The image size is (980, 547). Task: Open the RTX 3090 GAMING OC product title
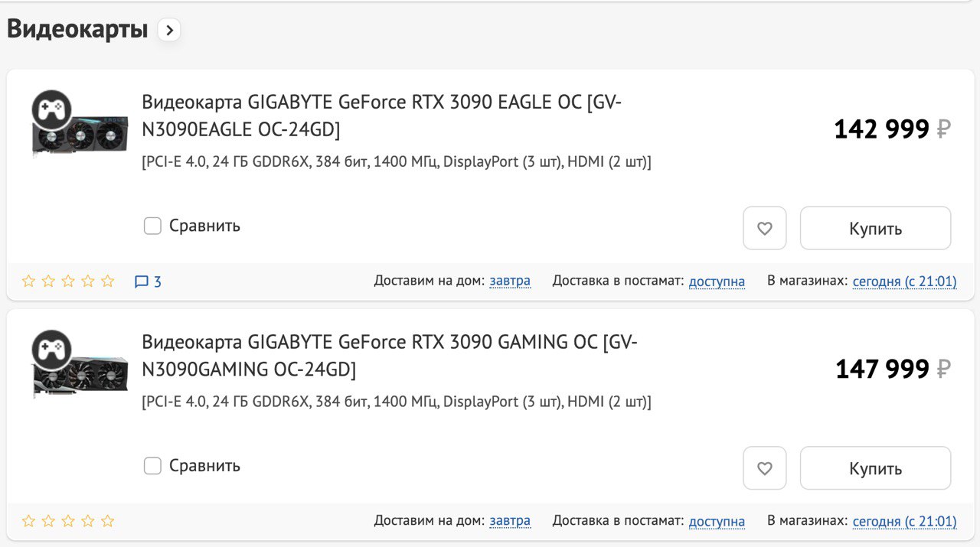click(389, 356)
